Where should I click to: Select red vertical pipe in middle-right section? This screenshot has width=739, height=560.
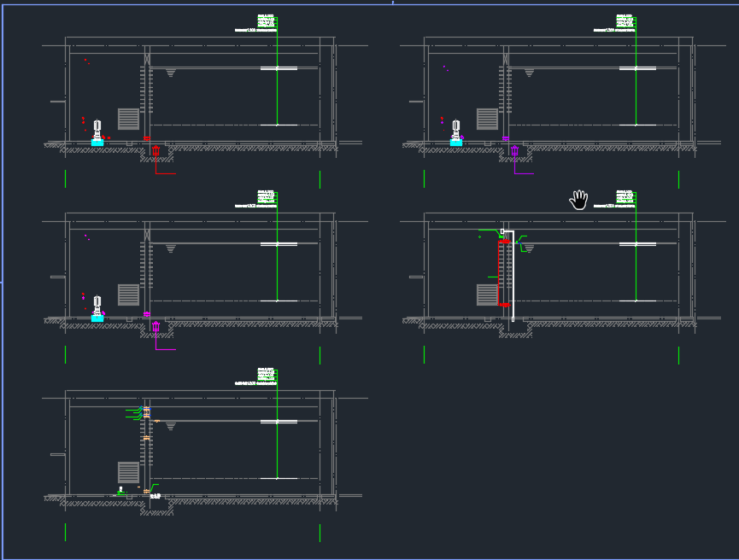(499, 273)
